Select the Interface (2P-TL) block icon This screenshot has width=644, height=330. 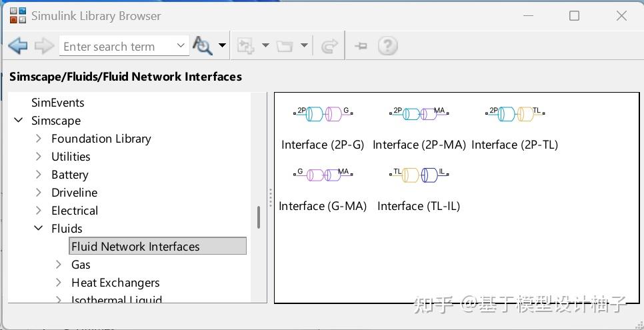[x=515, y=113]
